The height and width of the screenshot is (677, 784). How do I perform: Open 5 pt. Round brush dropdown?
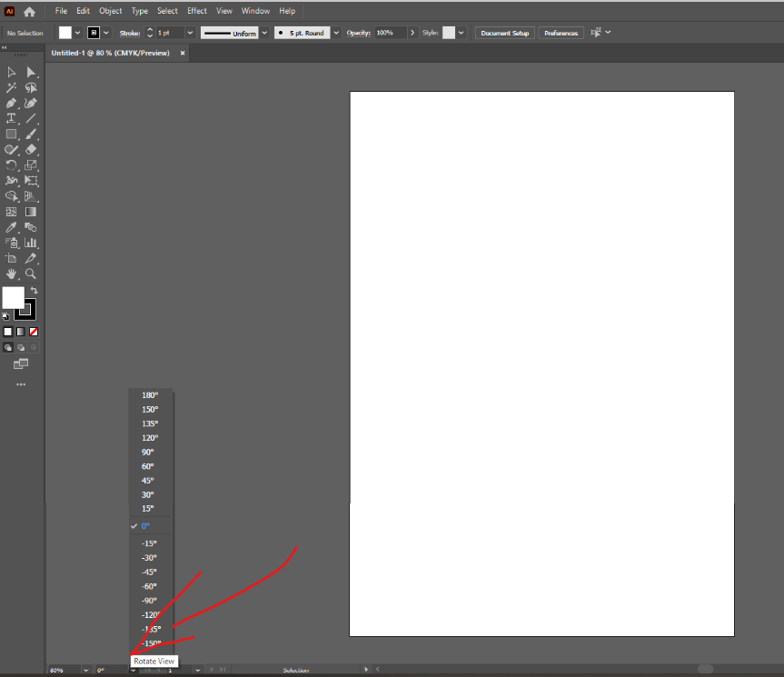tap(336, 33)
